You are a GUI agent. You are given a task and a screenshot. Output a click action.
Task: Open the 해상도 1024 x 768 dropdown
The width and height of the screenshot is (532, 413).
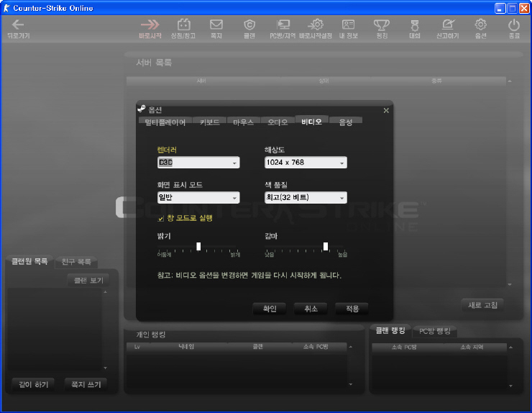coord(306,163)
